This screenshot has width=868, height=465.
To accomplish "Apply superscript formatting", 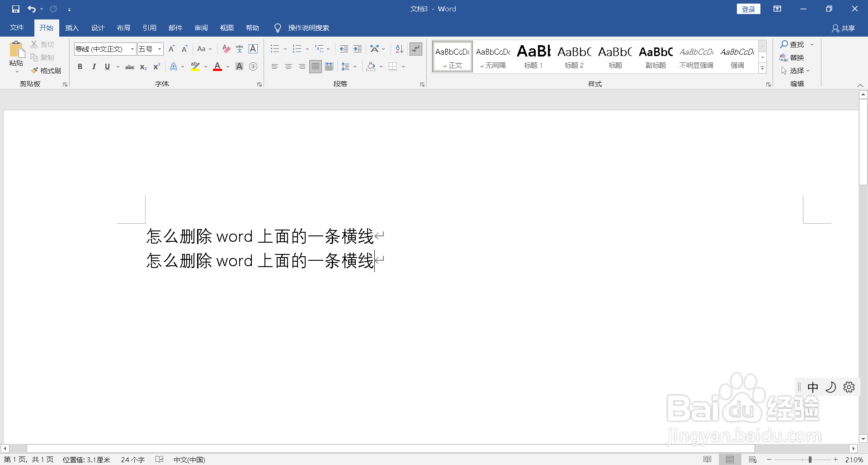I will pyautogui.click(x=156, y=66).
